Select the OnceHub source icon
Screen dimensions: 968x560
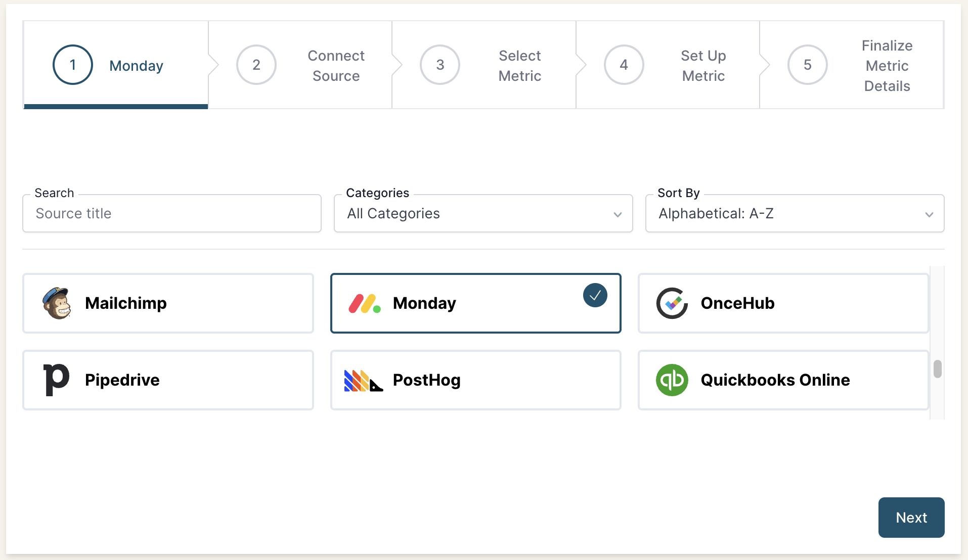(x=672, y=303)
